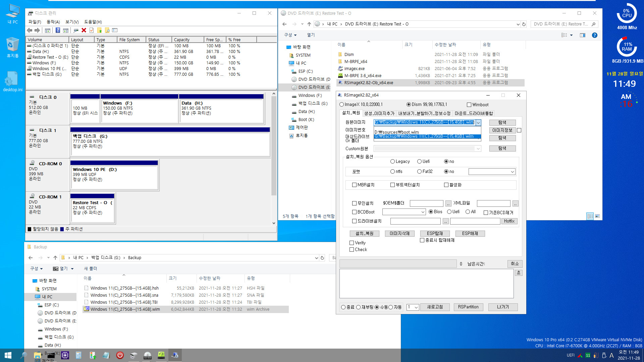Click the $OEM$폴더 input field

tap(426, 203)
